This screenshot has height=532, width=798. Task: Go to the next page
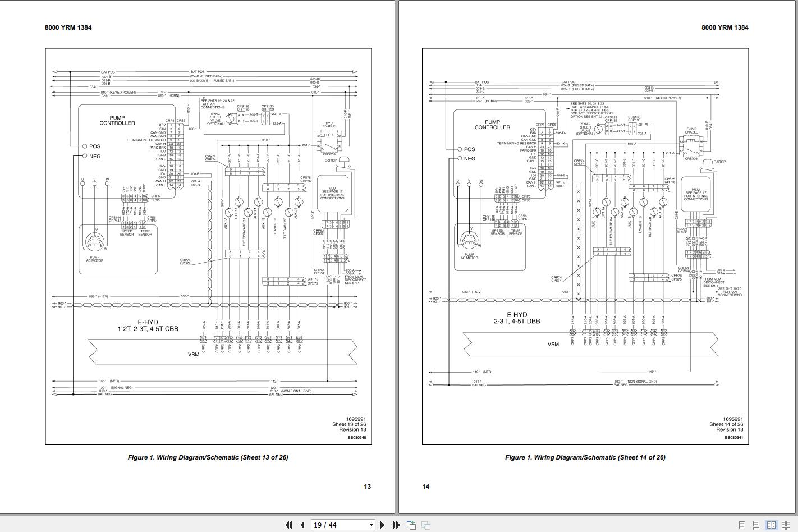[x=382, y=525]
